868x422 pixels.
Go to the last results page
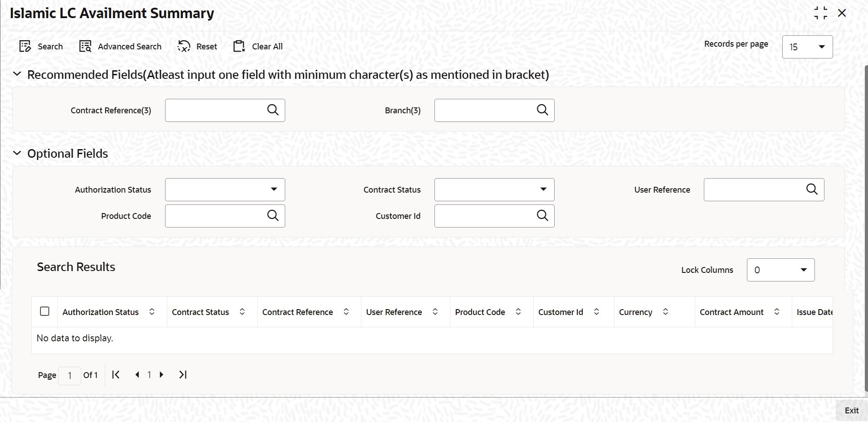click(183, 375)
